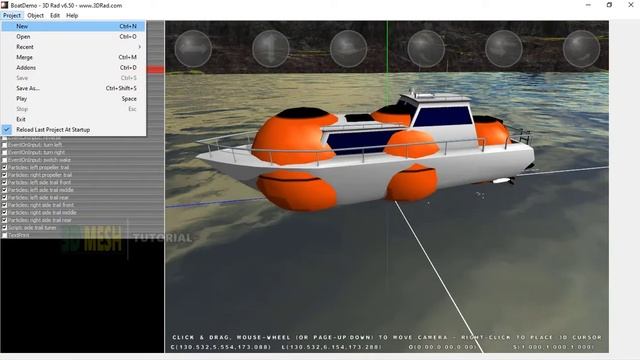Choose Save As... menu entry

73,88
